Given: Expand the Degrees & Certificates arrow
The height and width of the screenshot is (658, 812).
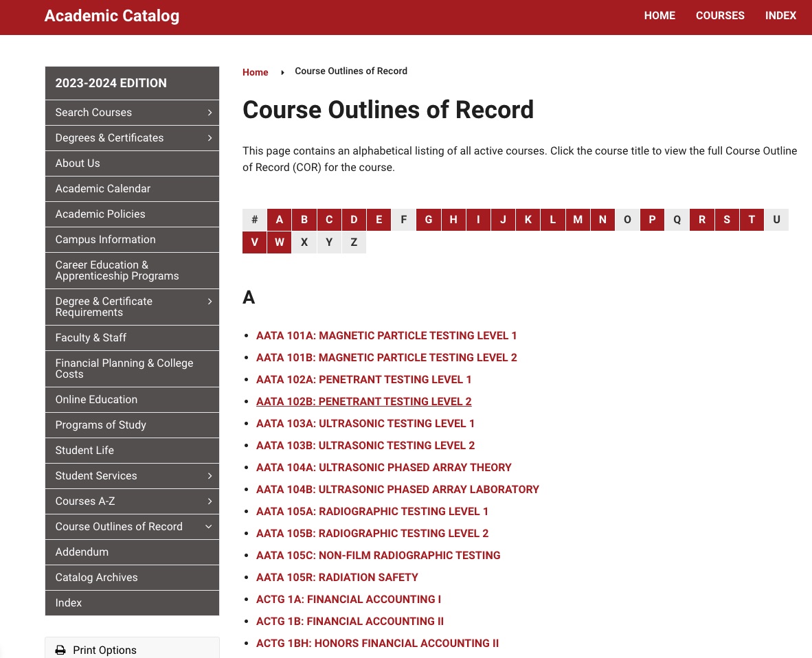Looking at the screenshot, I should point(210,138).
